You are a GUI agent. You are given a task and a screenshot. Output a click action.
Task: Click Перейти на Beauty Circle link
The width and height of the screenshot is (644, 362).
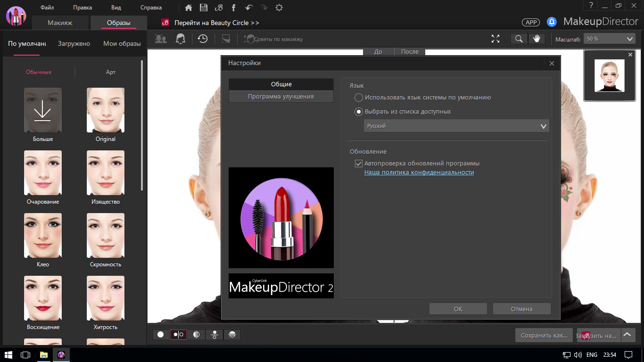click(x=217, y=23)
